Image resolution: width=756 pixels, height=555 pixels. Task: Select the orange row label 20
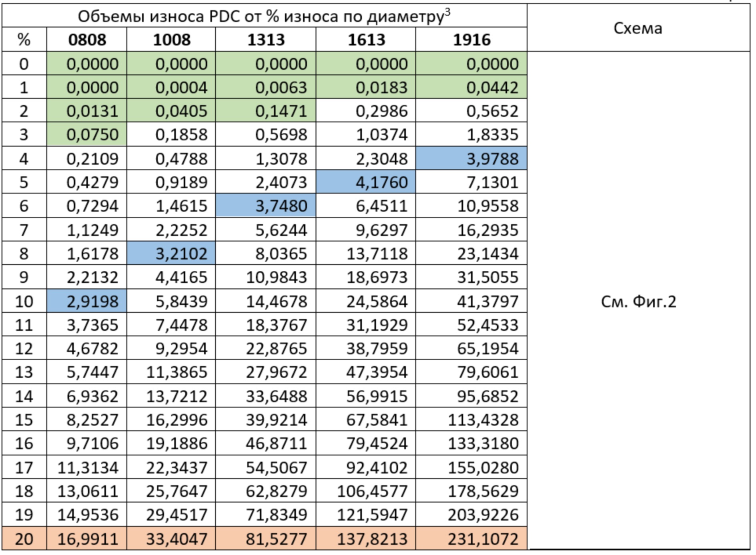pos(24,539)
